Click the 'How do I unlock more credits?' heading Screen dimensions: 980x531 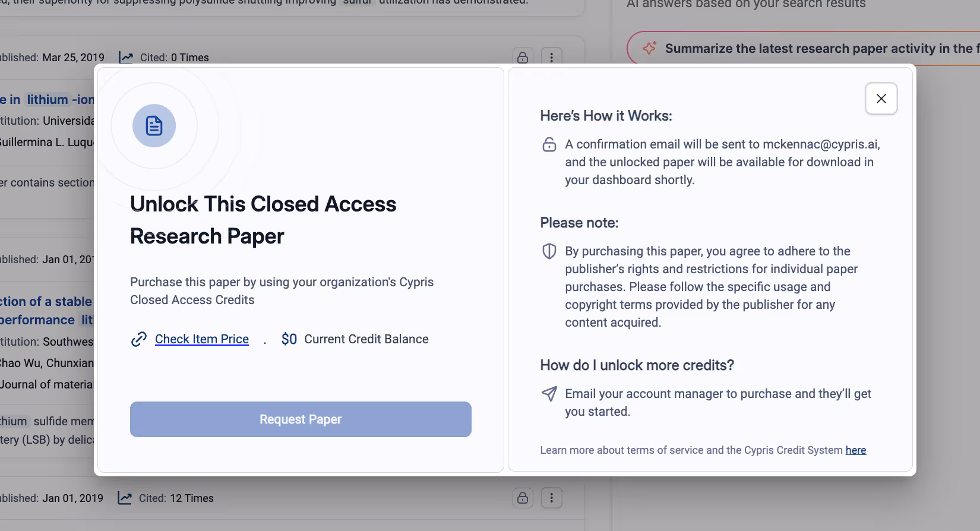[637, 365]
